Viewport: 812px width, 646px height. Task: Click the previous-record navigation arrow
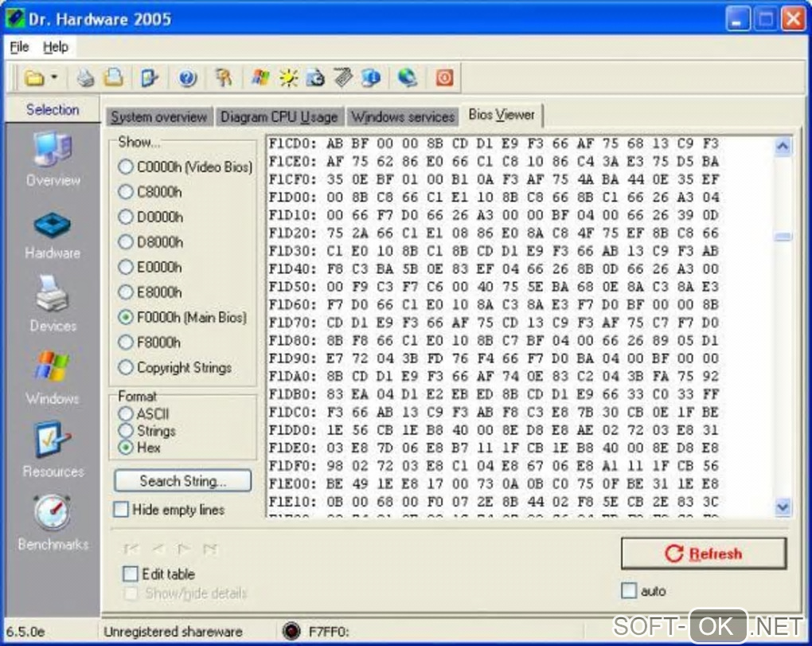point(158,549)
